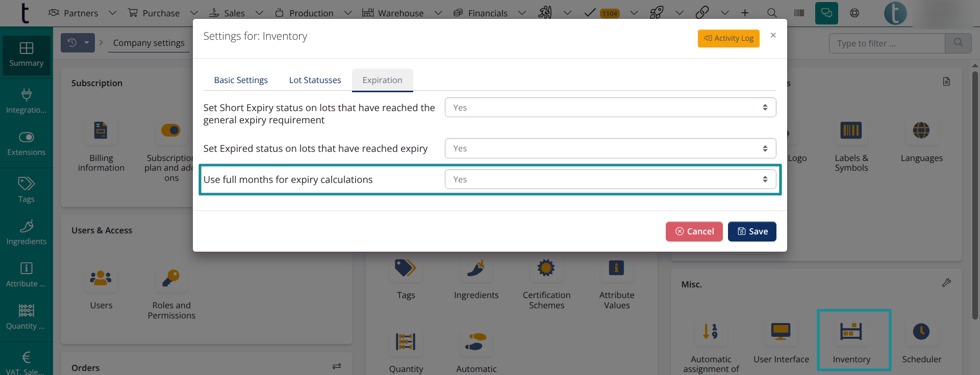Click the Cancel button
The image size is (980, 375).
coord(694,231)
